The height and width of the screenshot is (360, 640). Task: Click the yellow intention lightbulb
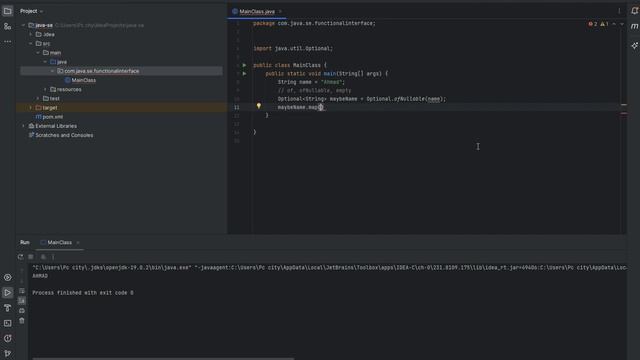click(x=258, y=106)
